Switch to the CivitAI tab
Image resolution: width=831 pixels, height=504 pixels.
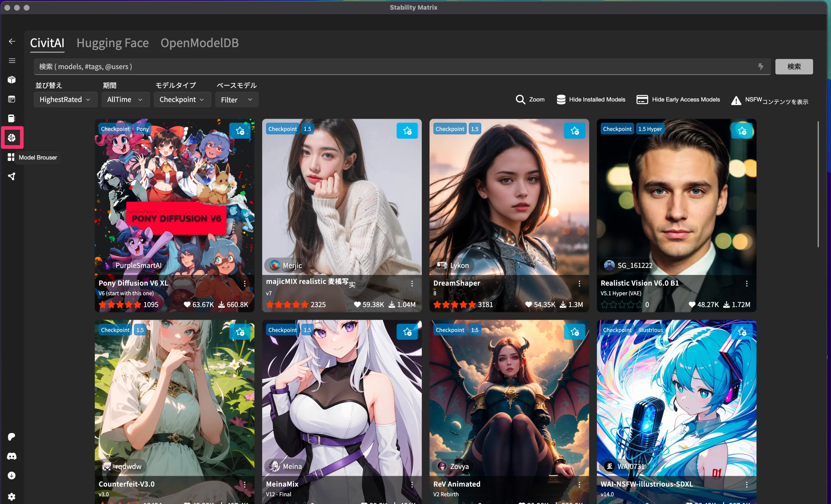tap(47, 43)
